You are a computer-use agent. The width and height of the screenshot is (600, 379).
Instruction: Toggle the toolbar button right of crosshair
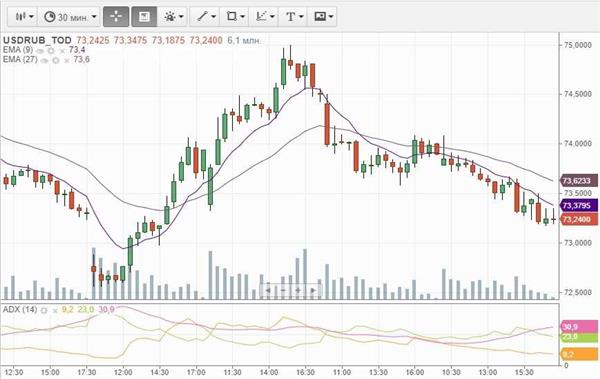pos(144,16)
